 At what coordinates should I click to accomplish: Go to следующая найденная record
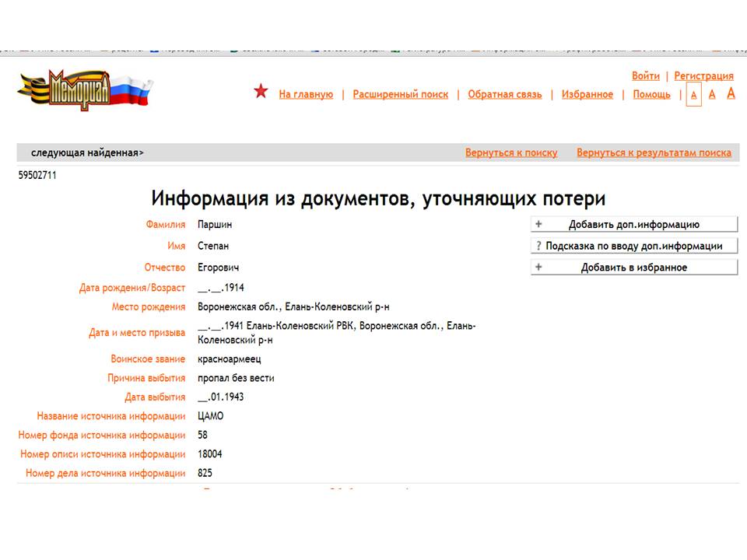click(87, 153)
